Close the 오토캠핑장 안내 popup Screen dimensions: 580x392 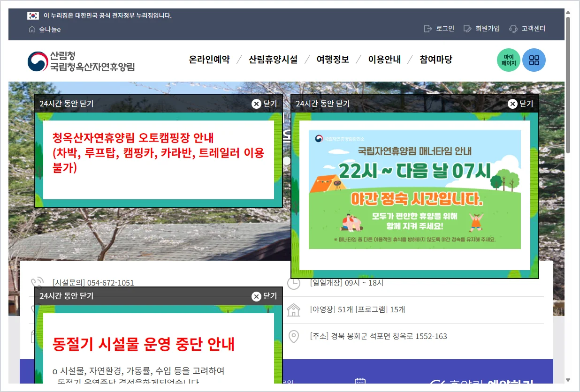point(265,104)
